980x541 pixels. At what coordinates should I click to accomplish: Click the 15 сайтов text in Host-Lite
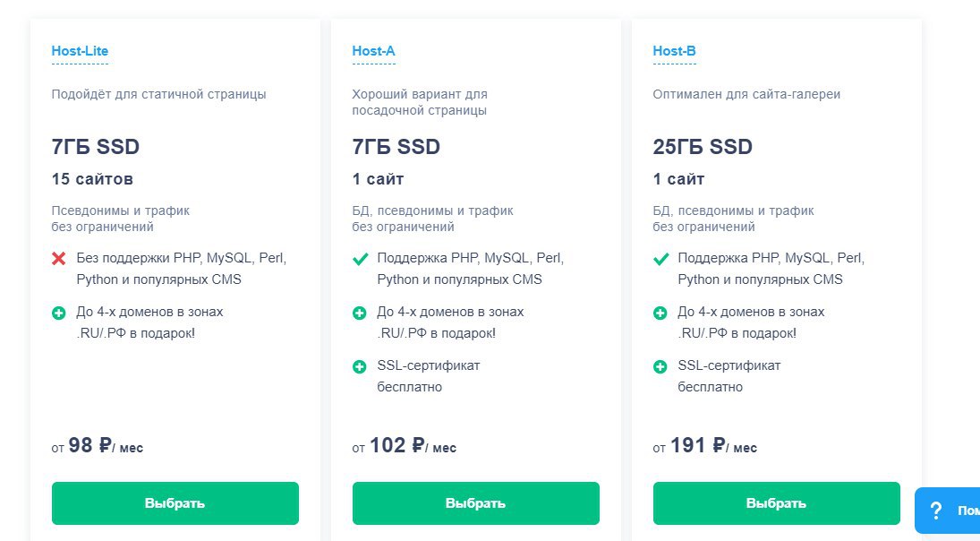pyautogui.click(x=92, y=179)
